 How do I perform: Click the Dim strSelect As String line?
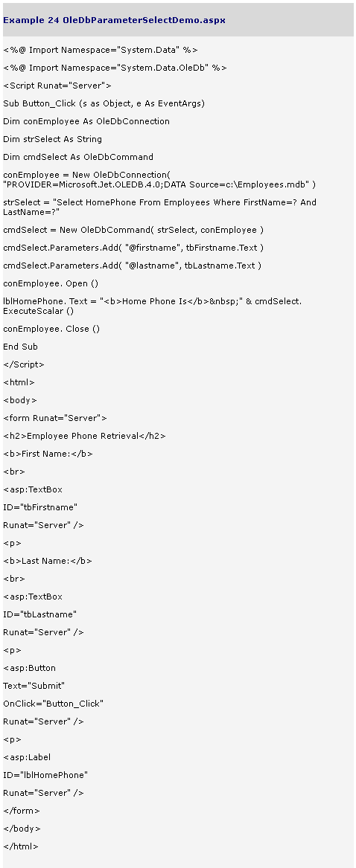click(x=53, y=139)
